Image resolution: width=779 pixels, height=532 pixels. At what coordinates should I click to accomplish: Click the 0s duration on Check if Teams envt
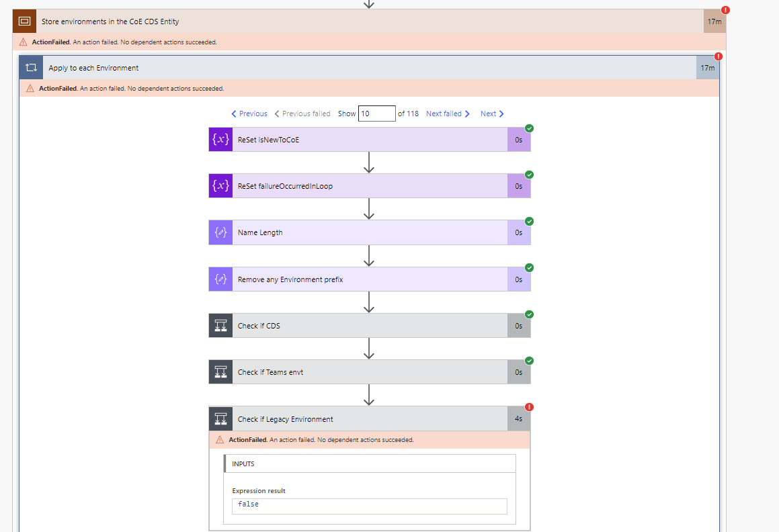pos(519,372)
